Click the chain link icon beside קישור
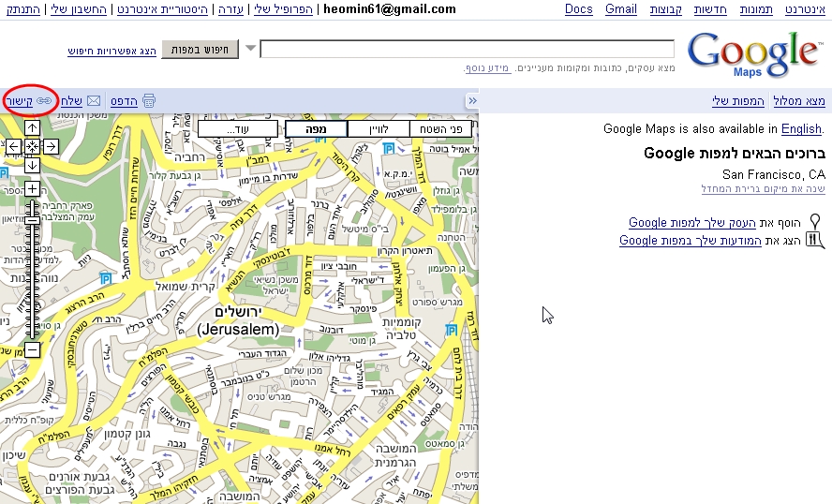The width and height of the screenshot is (832, 504). [x=45, y=101]
